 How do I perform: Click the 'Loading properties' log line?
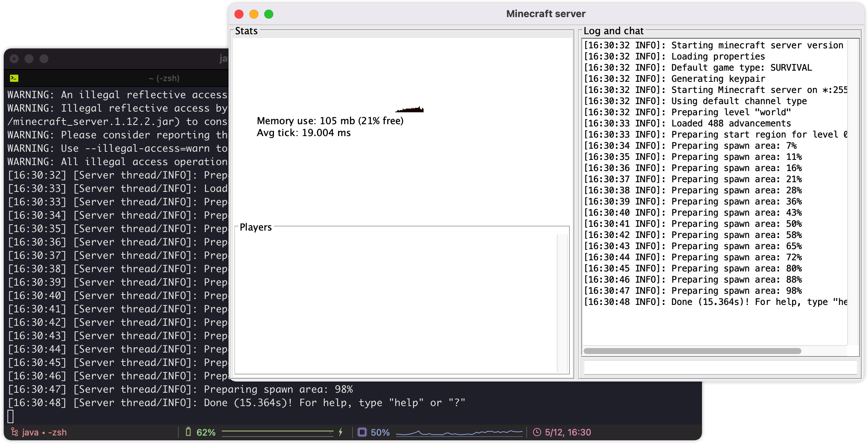[x=674, y=57]
